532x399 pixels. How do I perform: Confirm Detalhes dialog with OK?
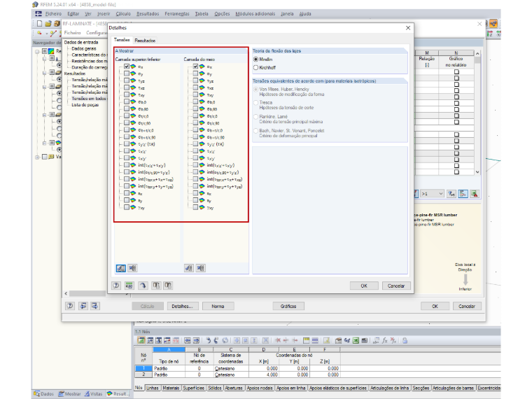pyautogui.click(x=364, y=286)
